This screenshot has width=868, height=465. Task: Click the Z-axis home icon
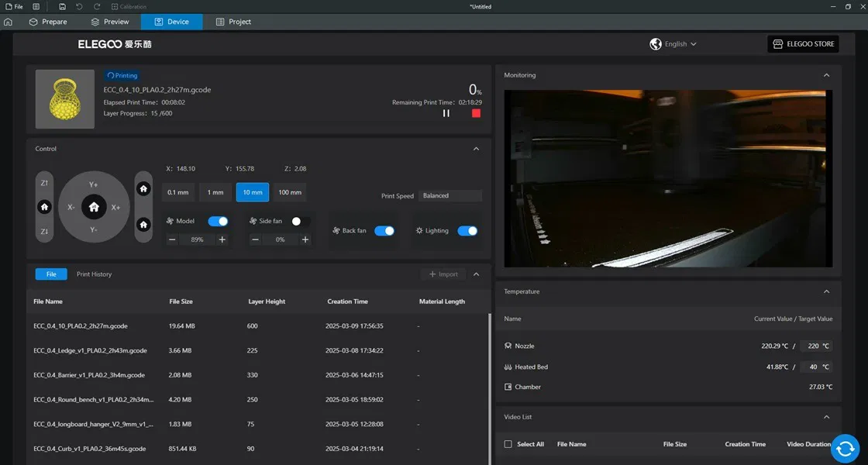(44, 207)
